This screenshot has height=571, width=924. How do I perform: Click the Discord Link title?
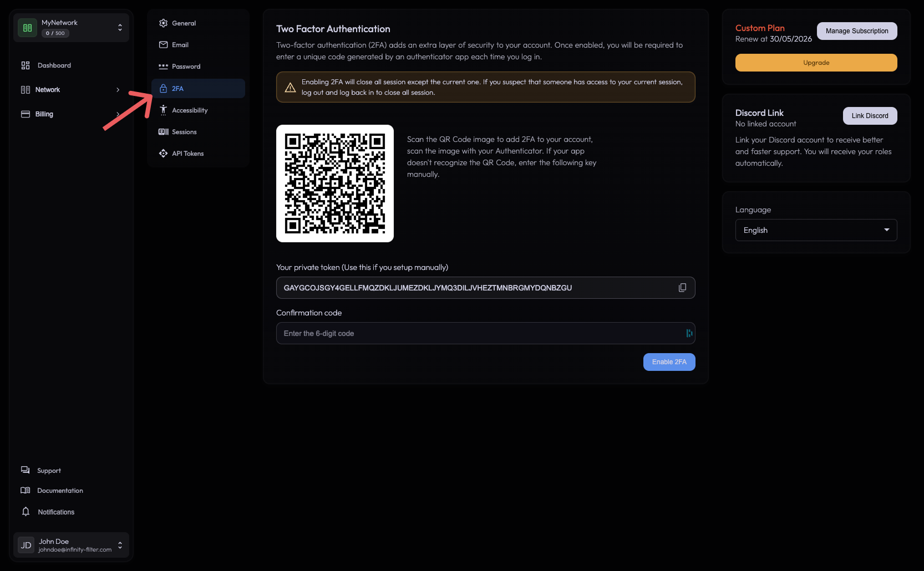(x=759, y=113)
